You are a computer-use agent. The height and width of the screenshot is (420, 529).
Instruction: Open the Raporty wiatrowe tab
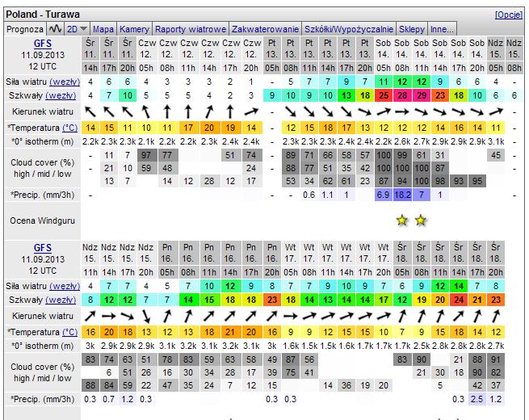(191, 29)
